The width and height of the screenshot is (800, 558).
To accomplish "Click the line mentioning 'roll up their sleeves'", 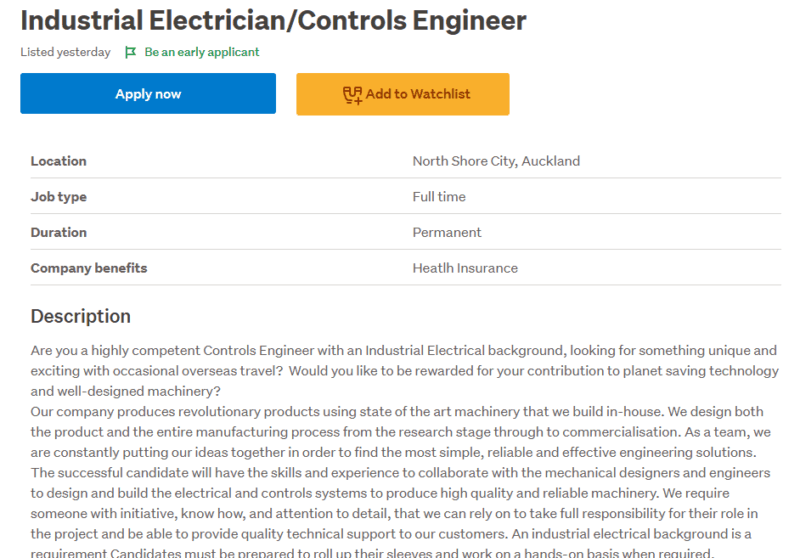I will [x=372, y=553].
